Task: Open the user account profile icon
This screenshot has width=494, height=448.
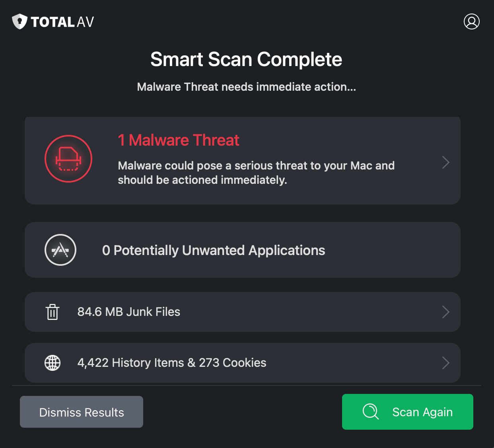Action: tap(471, 21)
